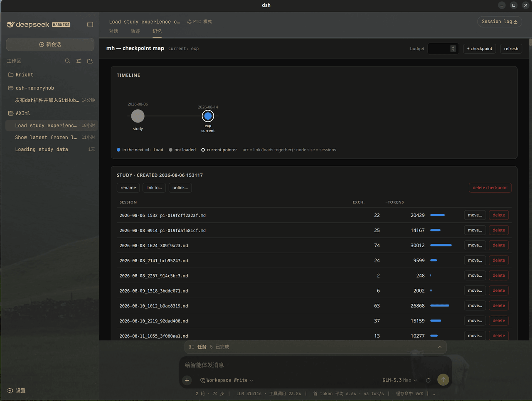Start a new conversation with 新会话
Viewport: 532px width, 401px height.
(50, 44)
